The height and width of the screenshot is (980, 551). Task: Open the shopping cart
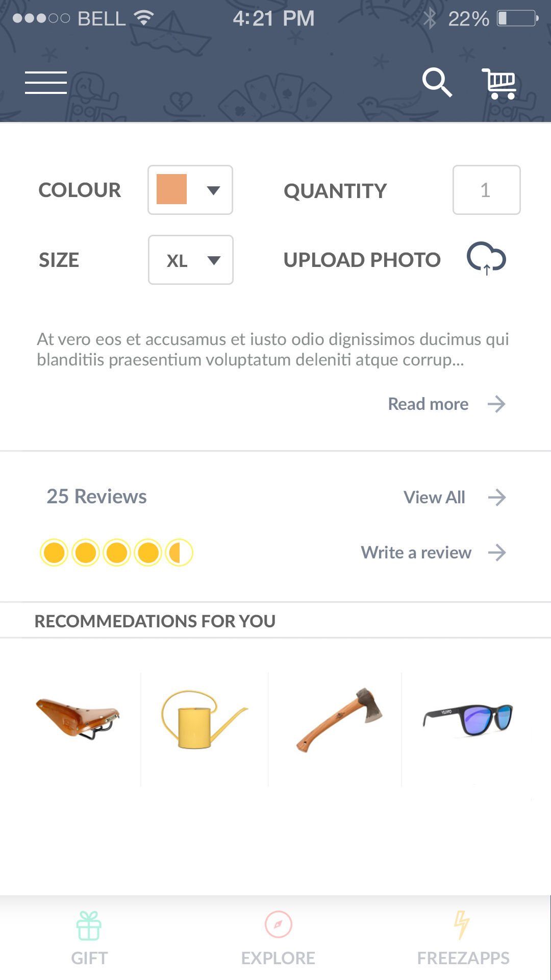click(499, 84)
